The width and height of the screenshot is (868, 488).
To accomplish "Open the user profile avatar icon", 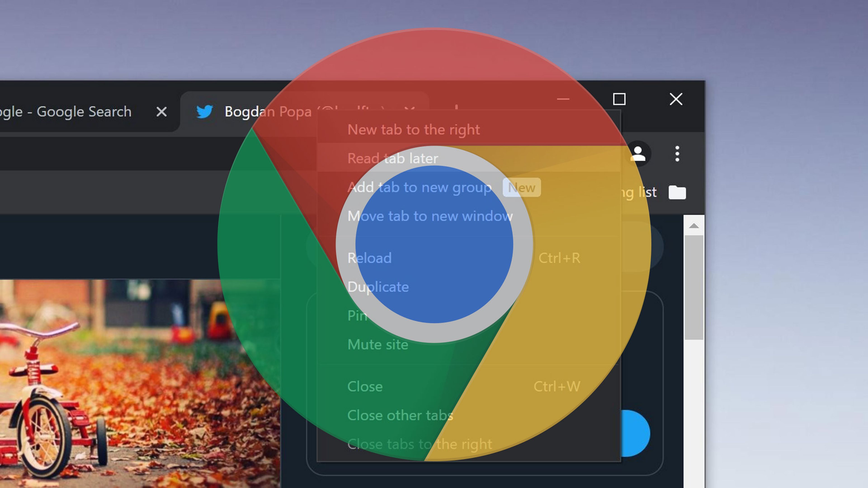I will (638, 154).
